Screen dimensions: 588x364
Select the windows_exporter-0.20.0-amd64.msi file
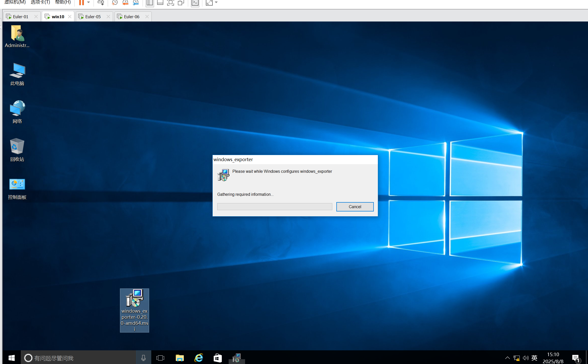[x=134, y=310]
